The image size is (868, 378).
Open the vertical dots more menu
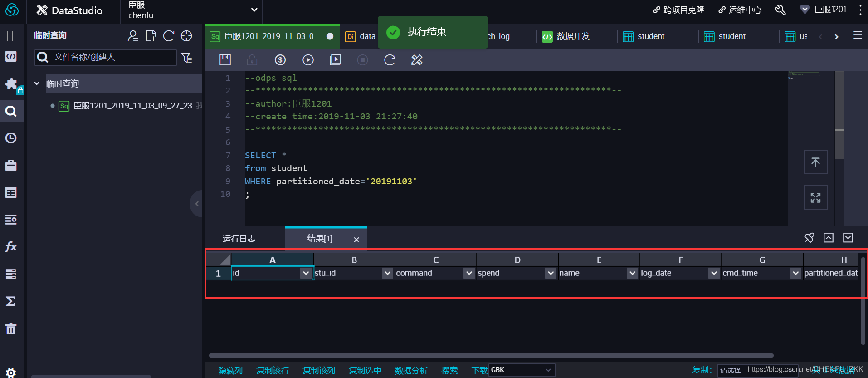[x=860, y=10]
